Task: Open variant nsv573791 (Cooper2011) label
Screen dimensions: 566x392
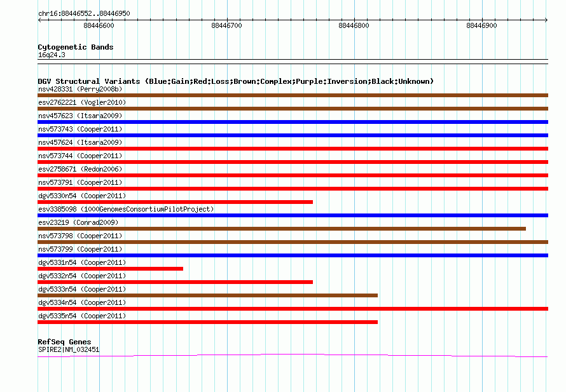Action: (80, 182)
